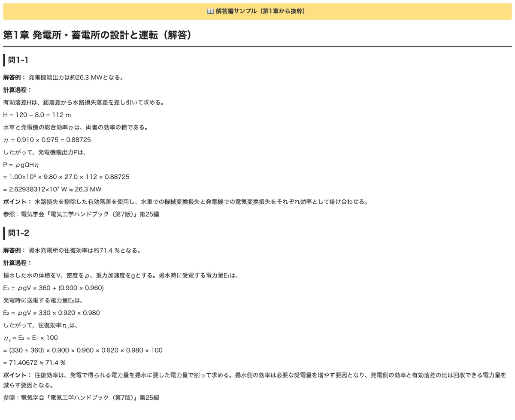Click the "問1-1" section heading
Image resolution: width=515 pixels, height=420 pixels.
pos(18,60)
